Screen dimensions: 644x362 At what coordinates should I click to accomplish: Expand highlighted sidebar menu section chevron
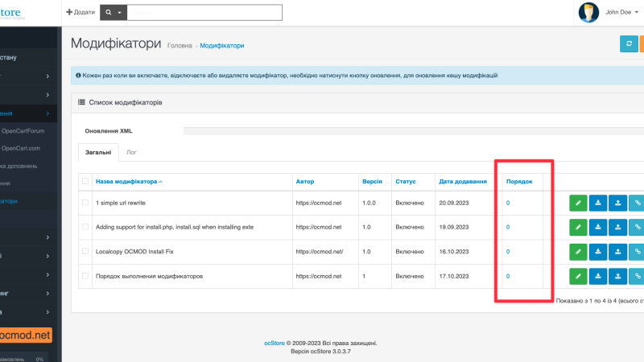47,113
